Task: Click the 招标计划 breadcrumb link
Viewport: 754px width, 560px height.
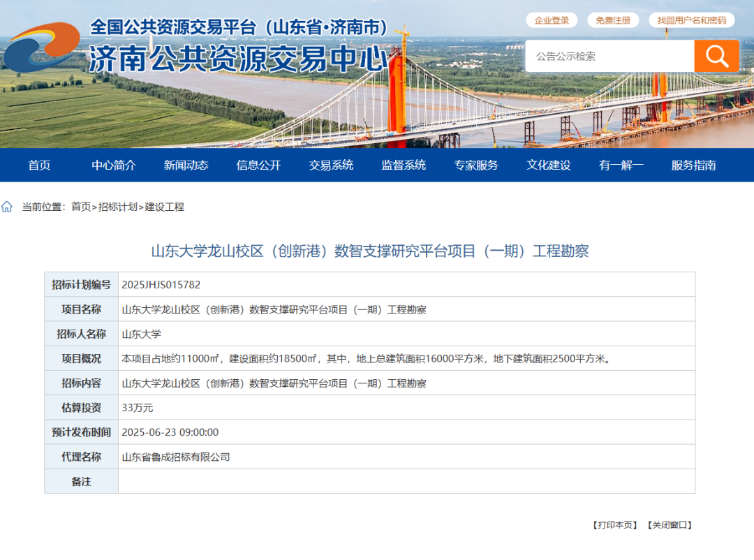Action: pyautogui.click(x=118, y=207)
